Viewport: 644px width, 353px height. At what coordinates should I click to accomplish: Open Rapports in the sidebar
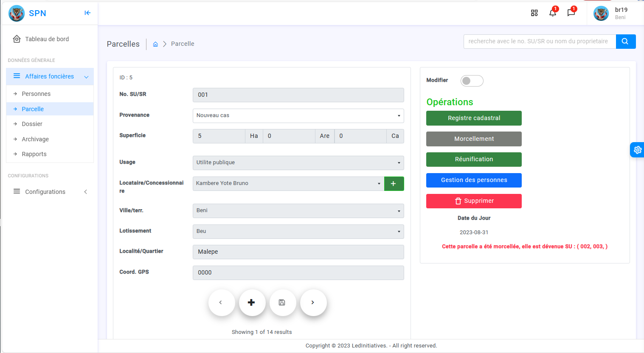(x=34, y=154)
